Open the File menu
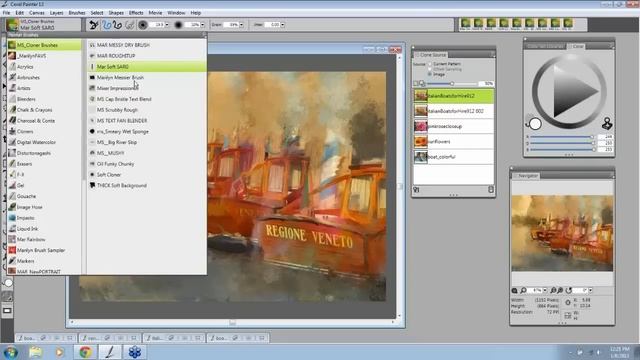 (x=7, y=13)
